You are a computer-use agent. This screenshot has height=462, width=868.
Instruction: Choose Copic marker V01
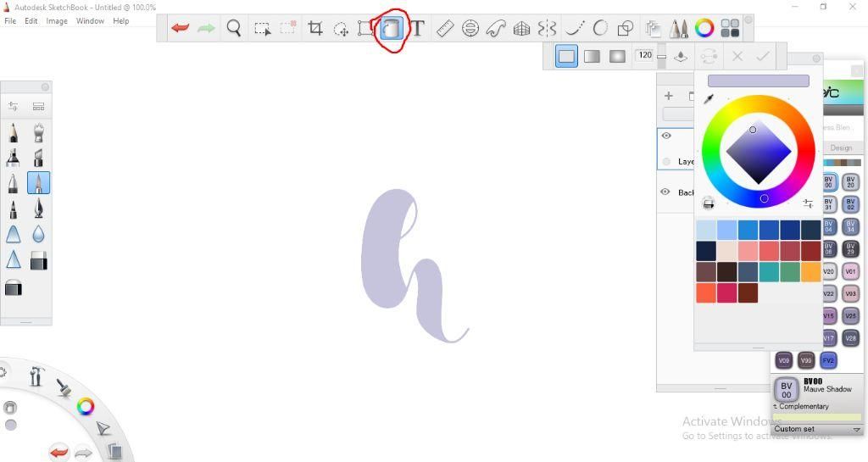point(850,271)
